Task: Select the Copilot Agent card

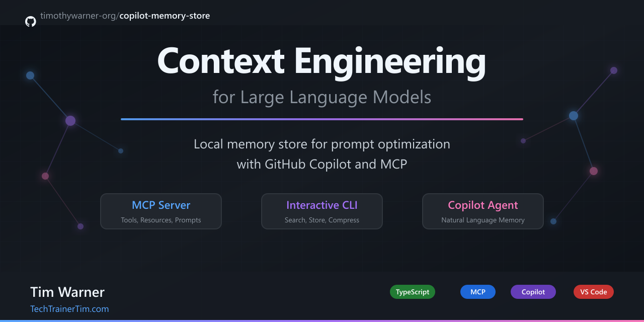Action: coord(483,211)
